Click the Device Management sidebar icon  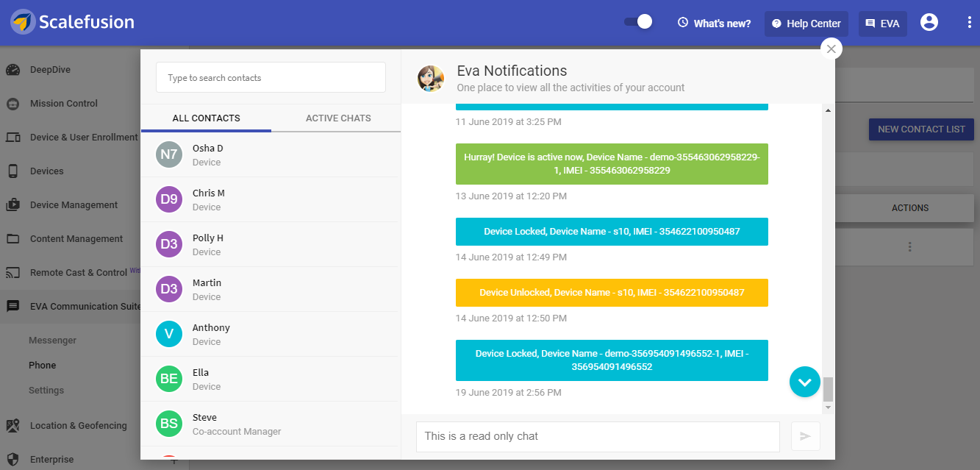(x=12, y=205)
